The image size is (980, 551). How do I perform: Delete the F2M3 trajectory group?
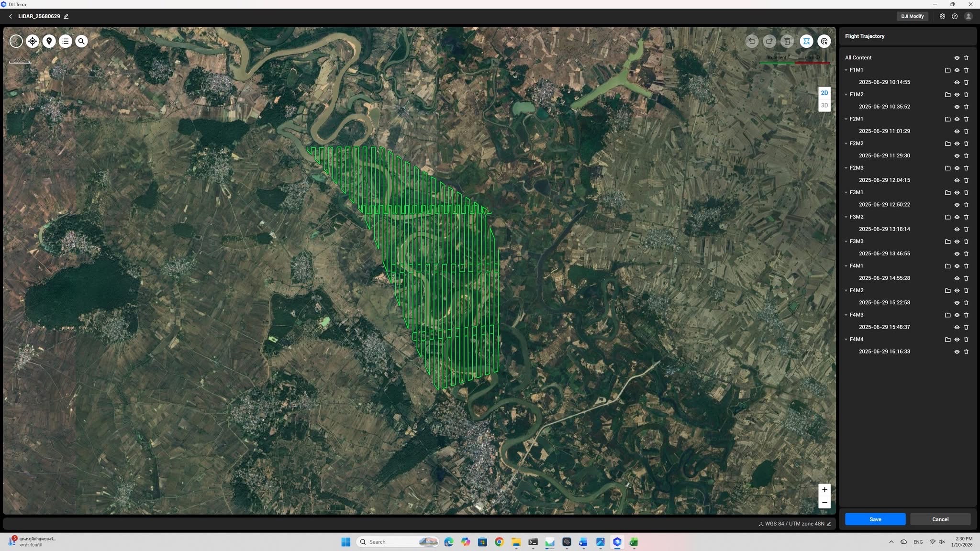[x=966, y=168]
